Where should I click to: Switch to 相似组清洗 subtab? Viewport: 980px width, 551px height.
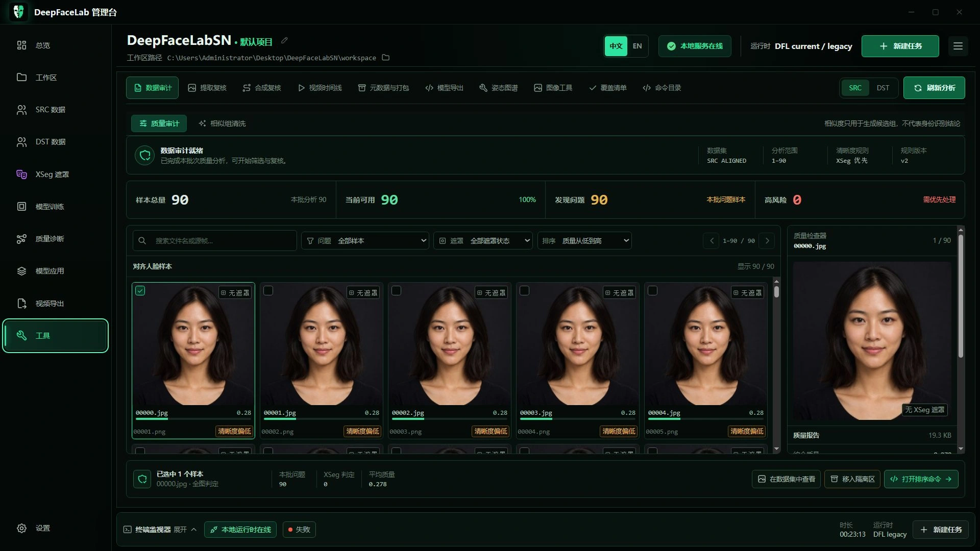tap(222, 123)
